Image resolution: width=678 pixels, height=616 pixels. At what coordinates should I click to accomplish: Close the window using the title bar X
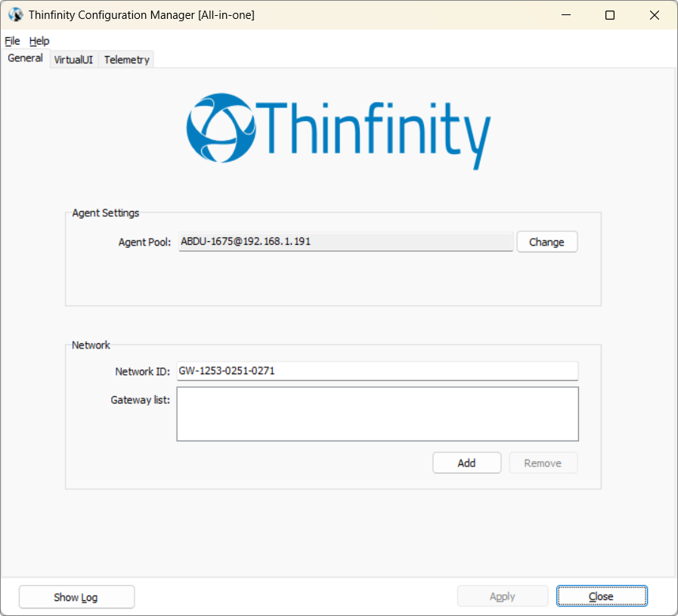pos(655,15)
